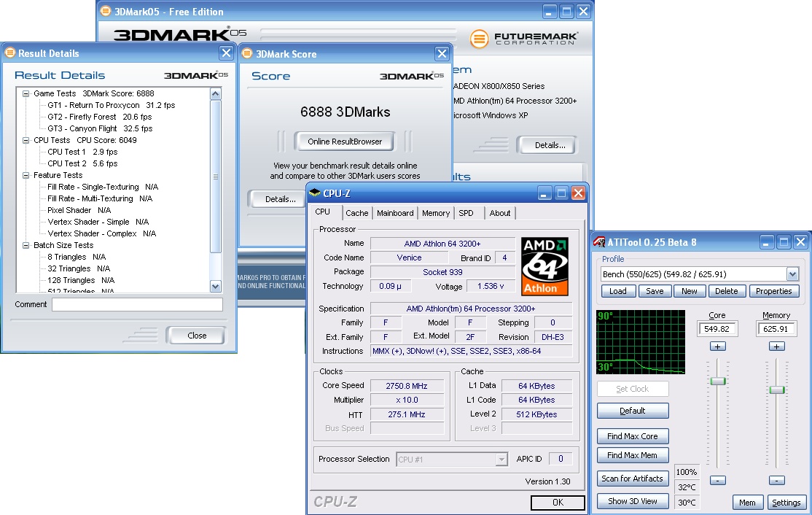Click the HTT 275.1 MHz value
812x515 pixels.
point(407,415)
